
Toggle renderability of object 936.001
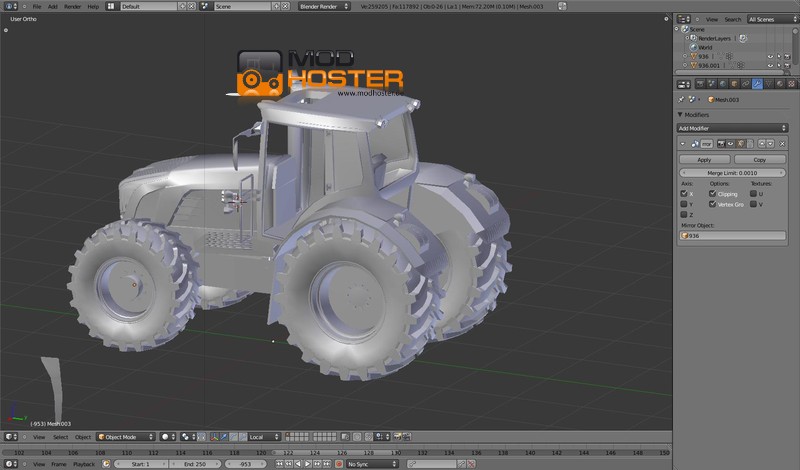point(787,66)
